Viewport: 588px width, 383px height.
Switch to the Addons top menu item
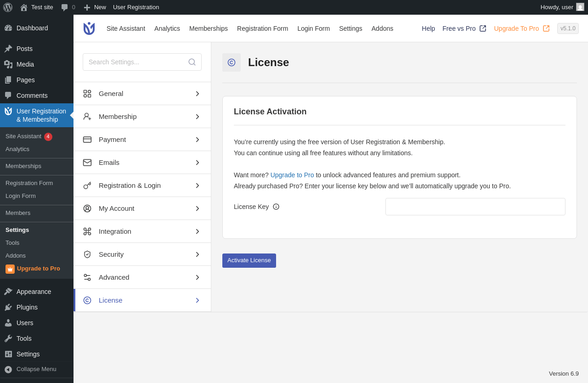click(382, 28)
